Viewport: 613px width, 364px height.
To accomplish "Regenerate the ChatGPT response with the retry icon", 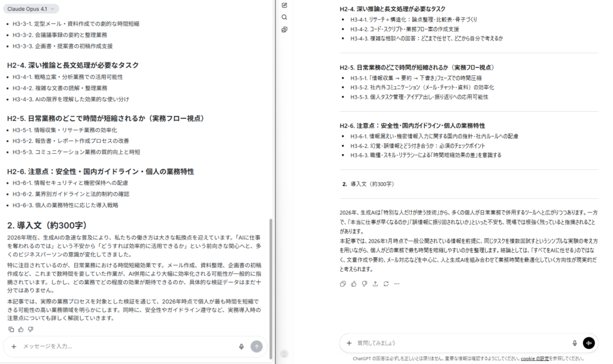I will tap(386, 283).
